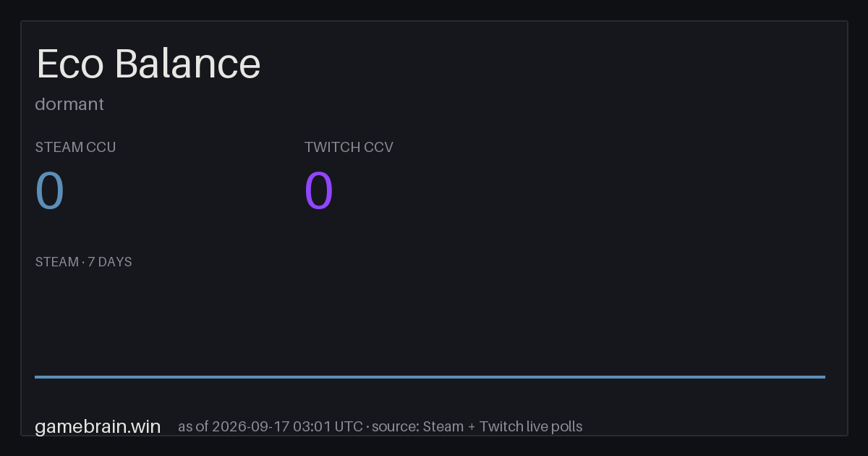Click the 7 DAYS portion of label
The width and height of the screenshot is (868, 456).
[x=110, y=262]
